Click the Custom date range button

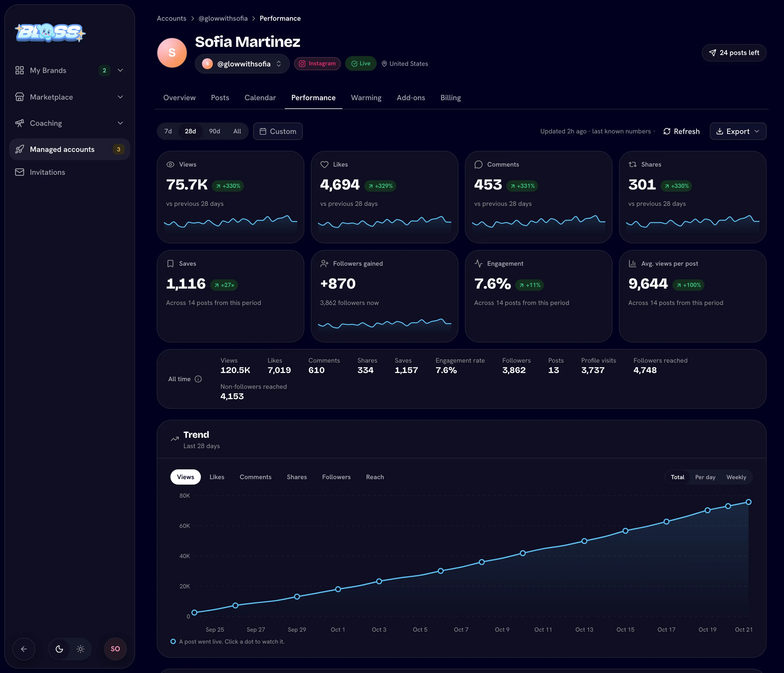coord(278,131)
